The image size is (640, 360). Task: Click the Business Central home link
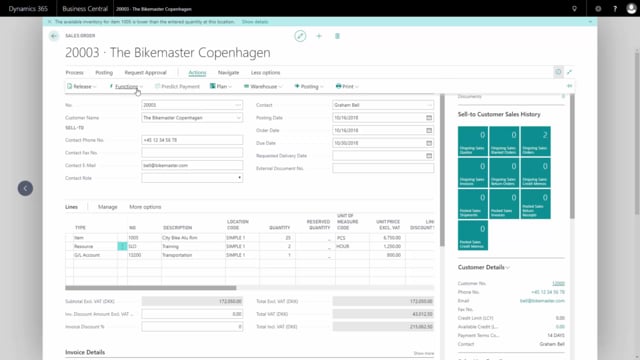tap(85, 9)
